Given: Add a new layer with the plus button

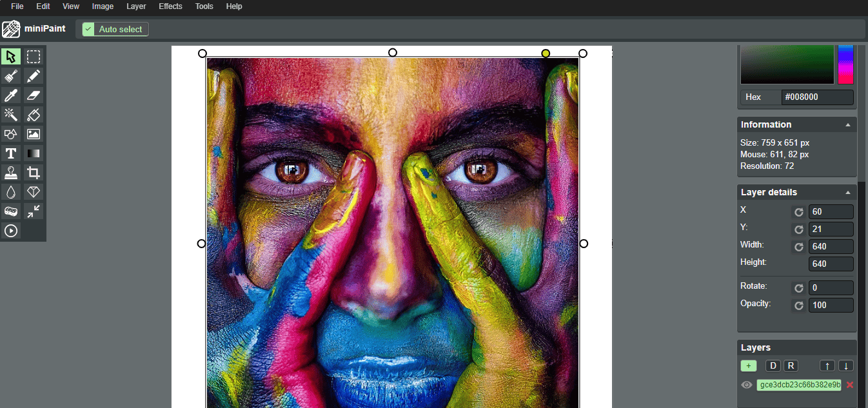Looking at the screenshot, I should 749,365.
